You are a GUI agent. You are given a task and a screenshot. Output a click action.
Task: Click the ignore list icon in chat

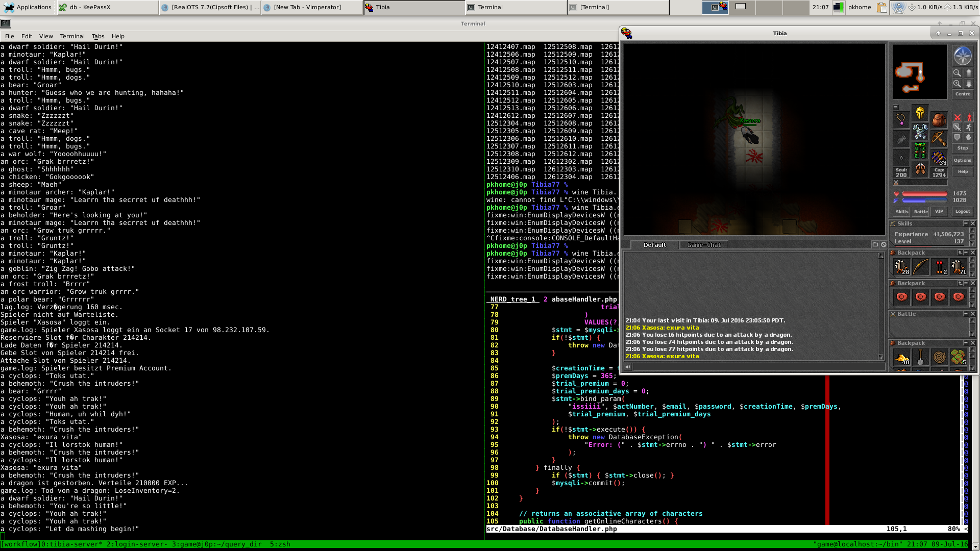click(884, 245)
